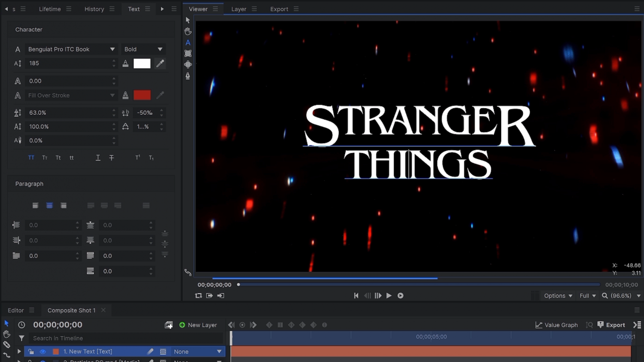Click the Play button in the viewer
This screenshot has width=644, height=362.
[x=389, y=295]
